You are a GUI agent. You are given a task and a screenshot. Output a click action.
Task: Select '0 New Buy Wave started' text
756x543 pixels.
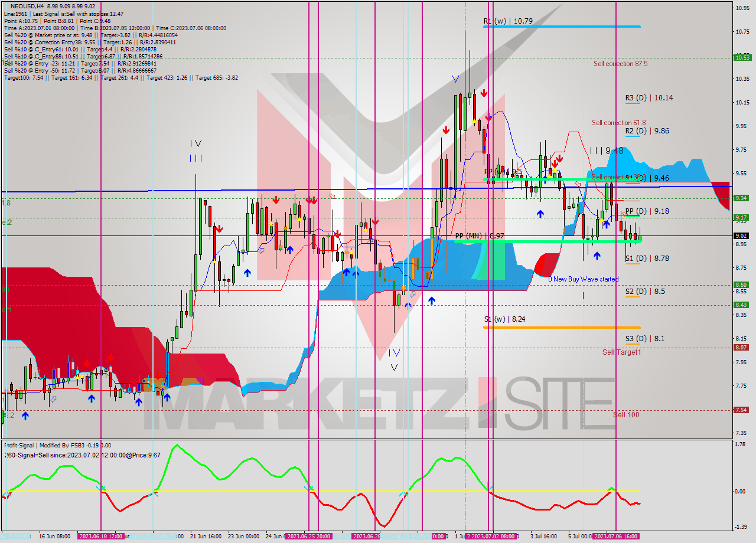tap(584, 279)
